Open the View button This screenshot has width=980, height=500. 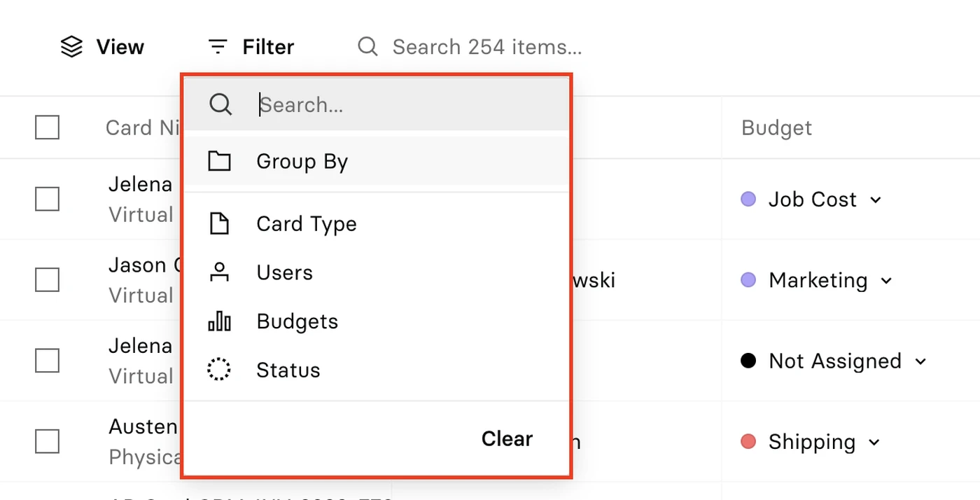[102, 47]
